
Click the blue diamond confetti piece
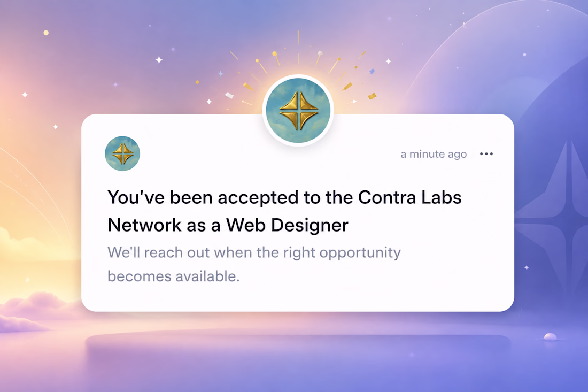(372, 71)
